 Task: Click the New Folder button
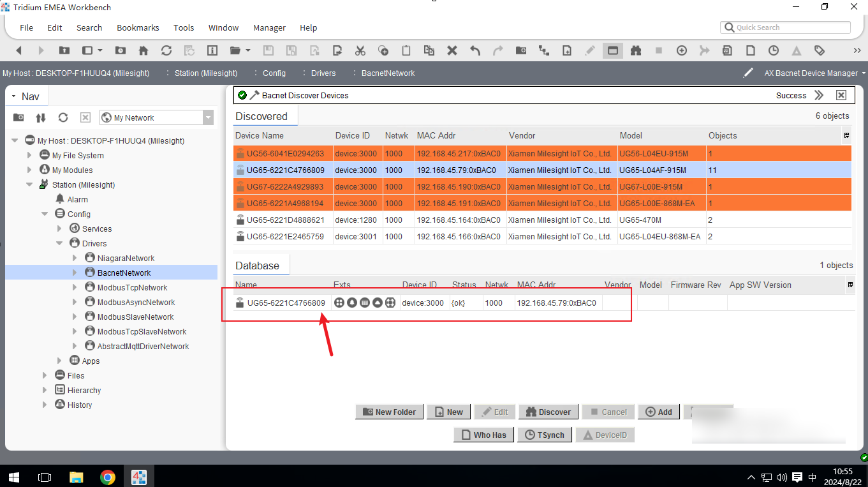389,412
